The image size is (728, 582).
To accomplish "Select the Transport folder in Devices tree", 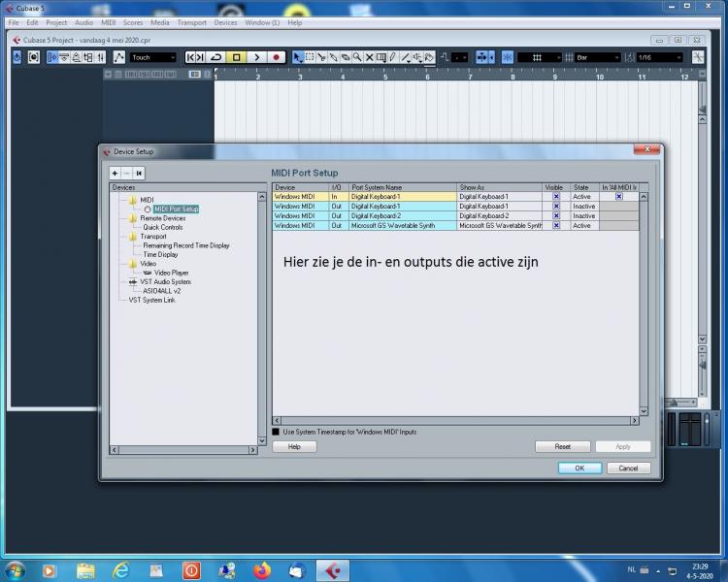I will pos(153,237).
